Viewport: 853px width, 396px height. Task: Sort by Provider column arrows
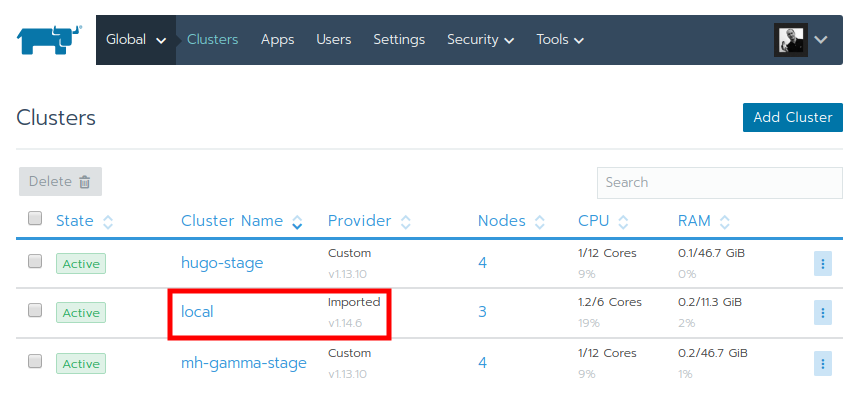tap(406, 222)
